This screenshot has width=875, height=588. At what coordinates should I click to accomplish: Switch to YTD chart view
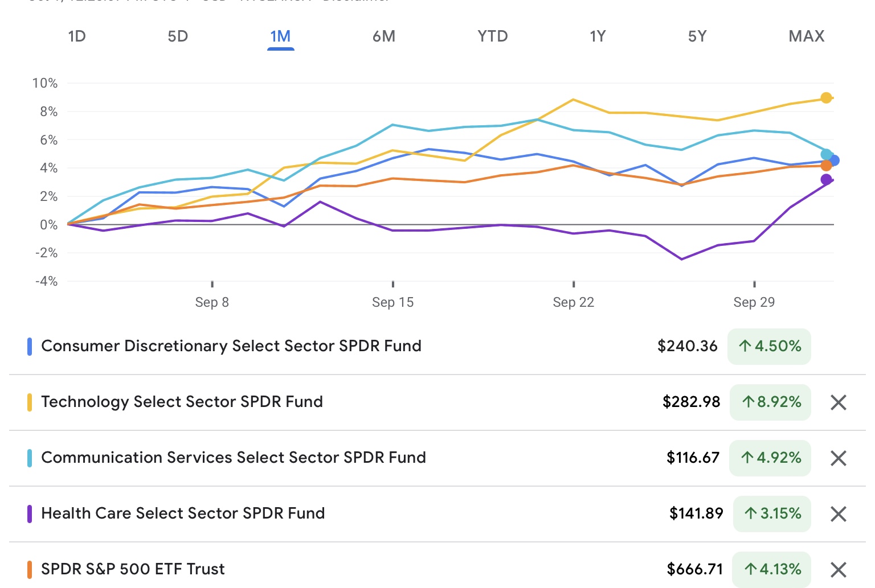click(x=492, y=36)
